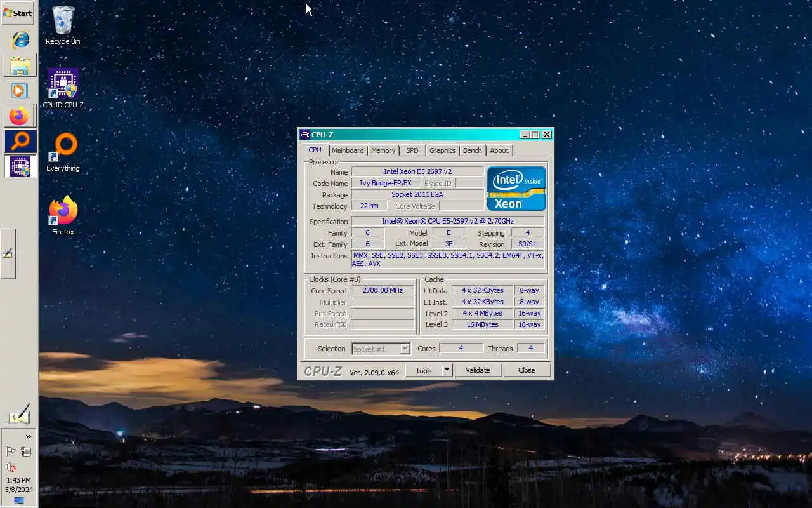Viewport: 812px width, 508px height.
Task: Click the Model value E
Action: [449, 232]
